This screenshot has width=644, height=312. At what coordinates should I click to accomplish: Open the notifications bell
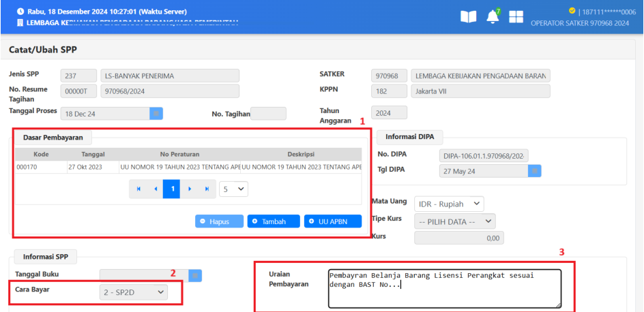(493, 17)
